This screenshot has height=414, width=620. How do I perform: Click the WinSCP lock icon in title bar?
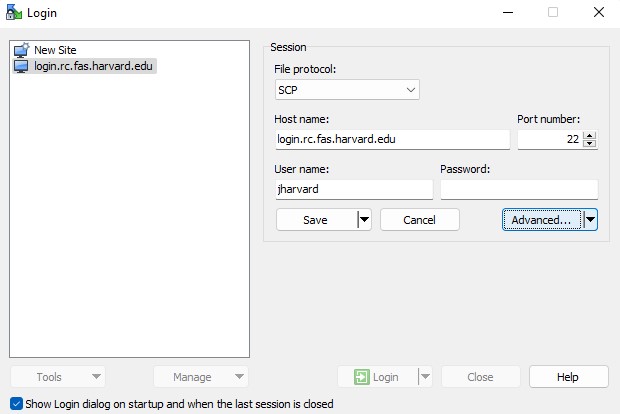pyautogui.click(x=13, y=12)
